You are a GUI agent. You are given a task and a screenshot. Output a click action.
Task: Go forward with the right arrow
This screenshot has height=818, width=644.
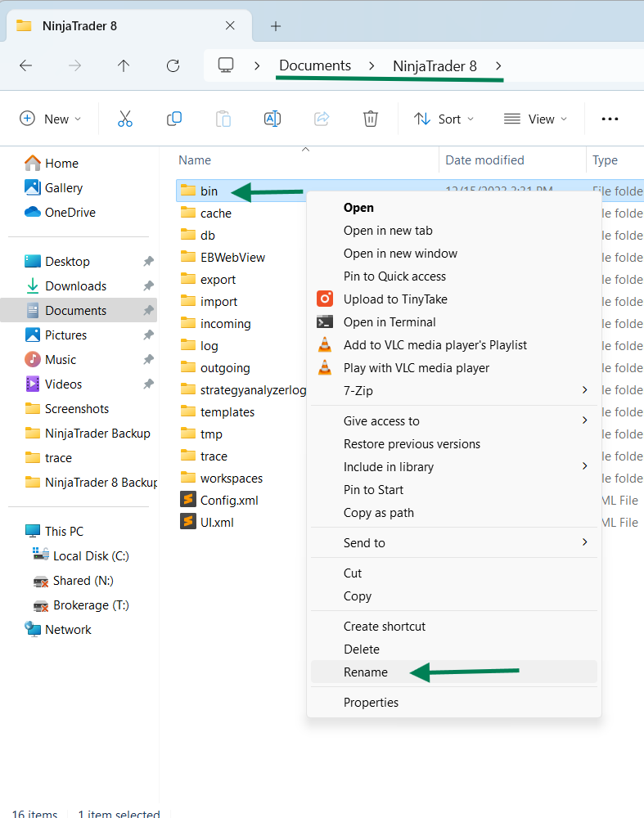(74, 65)
